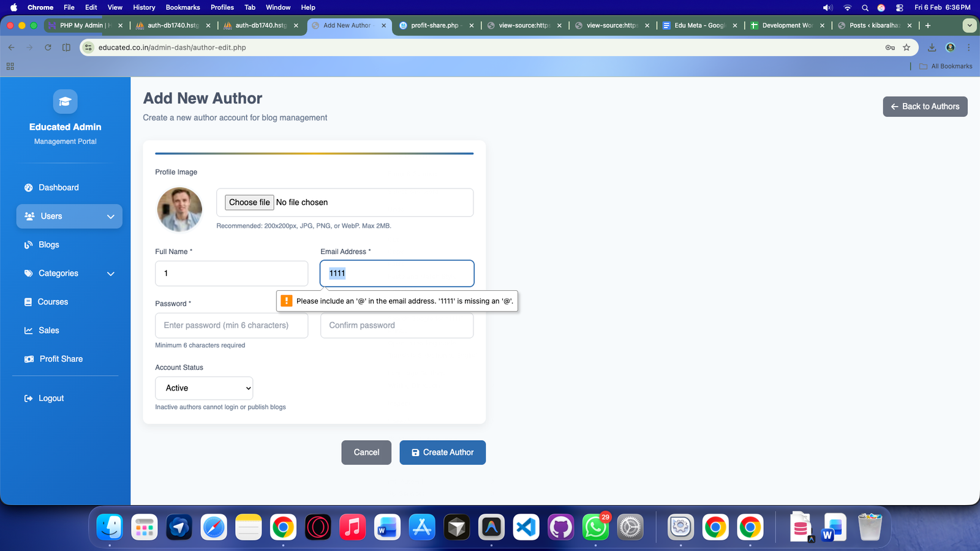
Task: Expand the Categories submenu chevron
Action: click(111, 274)
